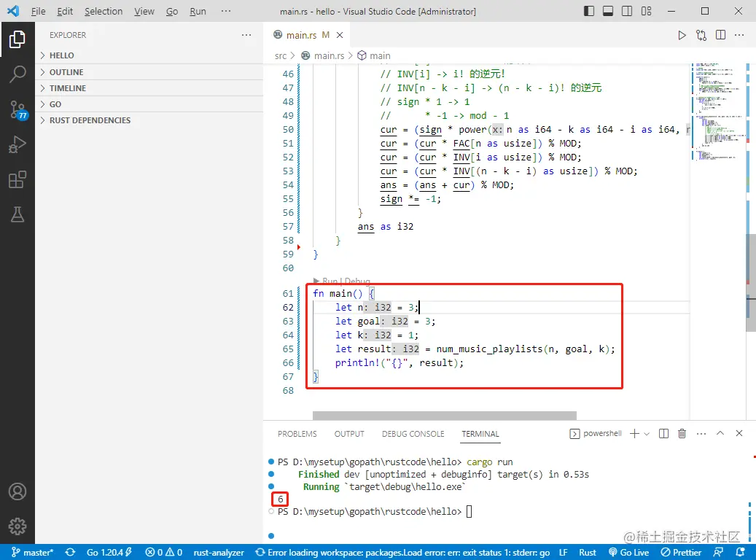The image size is (756, 560).
Task: Kill the terminal with the trash icon
Action: click(682, 433)
